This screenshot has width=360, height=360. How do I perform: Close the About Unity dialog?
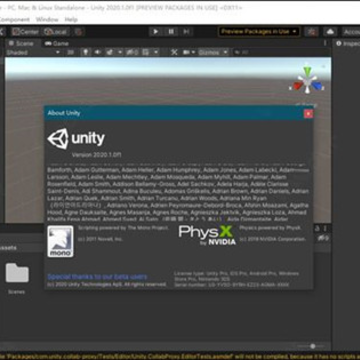(x=308, y=113)
